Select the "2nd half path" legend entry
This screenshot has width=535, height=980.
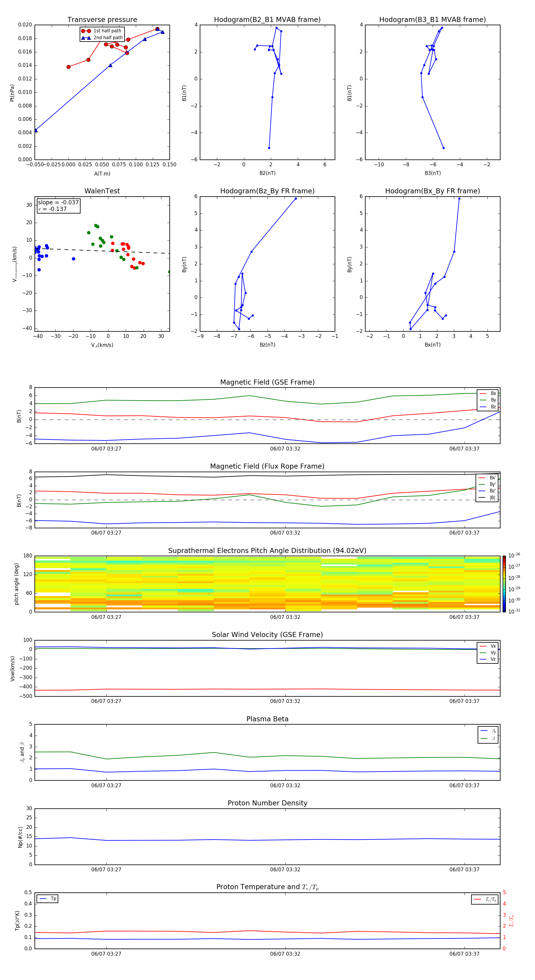click(102, 38)
